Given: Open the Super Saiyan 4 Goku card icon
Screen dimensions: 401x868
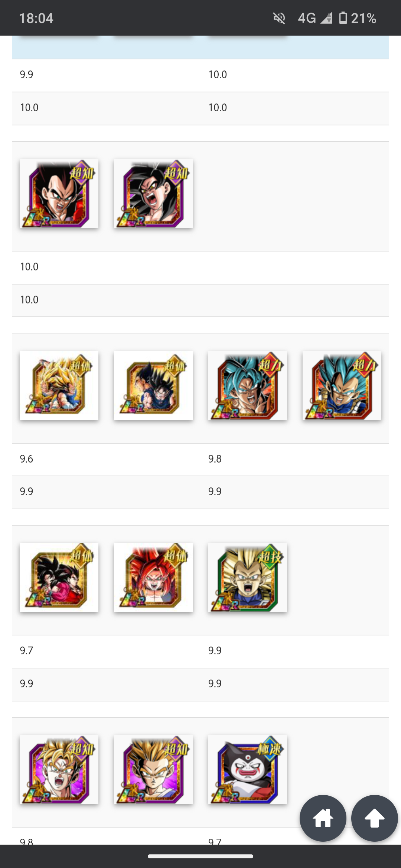Looking at the screenshot, I should pos(153,193).
